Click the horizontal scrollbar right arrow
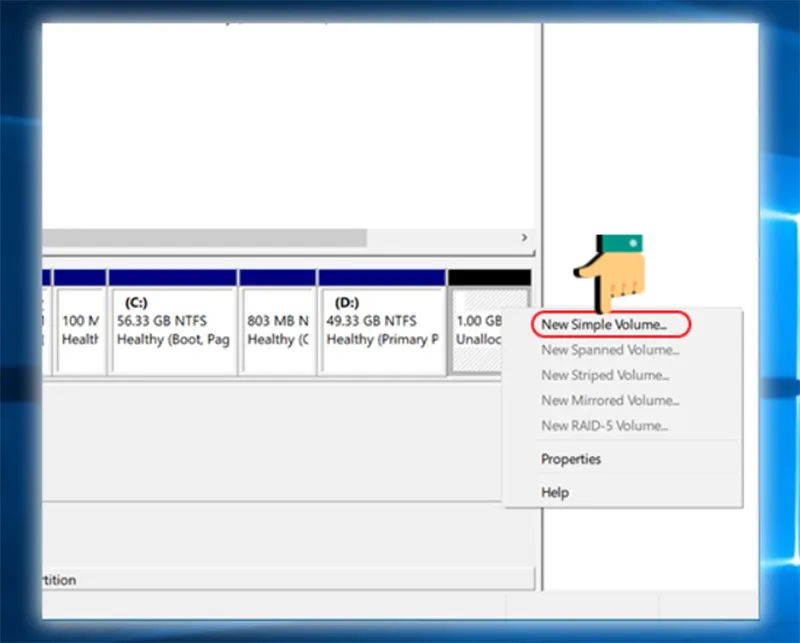The height and width of the screenshot is (643, 800). point(524,238)
